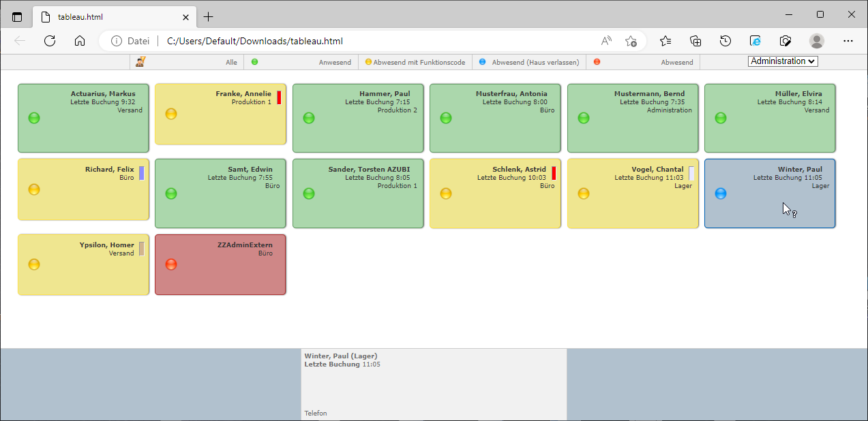868x421 pixels.
Task: Click green status orb on Actuarius, Markus card
Action: coord(34,118)
